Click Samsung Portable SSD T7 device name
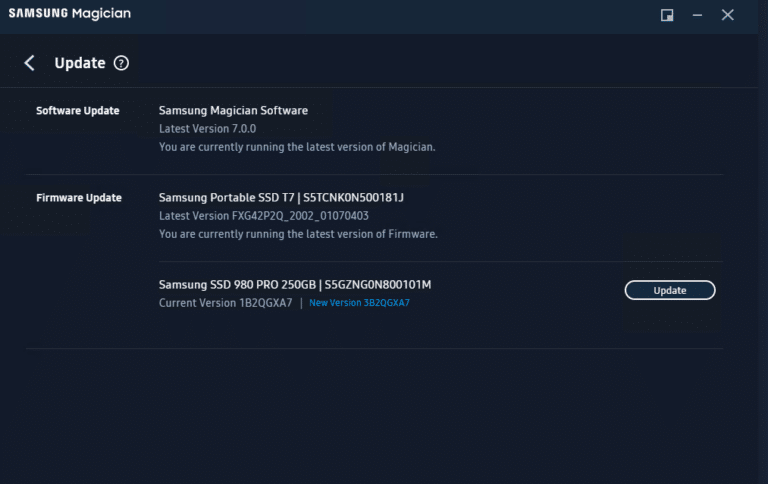 (281, 198)
